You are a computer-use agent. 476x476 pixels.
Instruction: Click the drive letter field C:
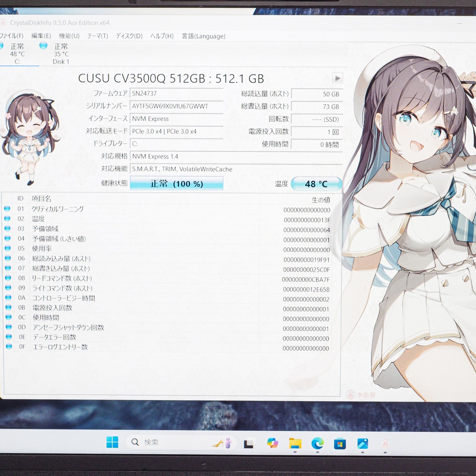(x=176, y=144)
